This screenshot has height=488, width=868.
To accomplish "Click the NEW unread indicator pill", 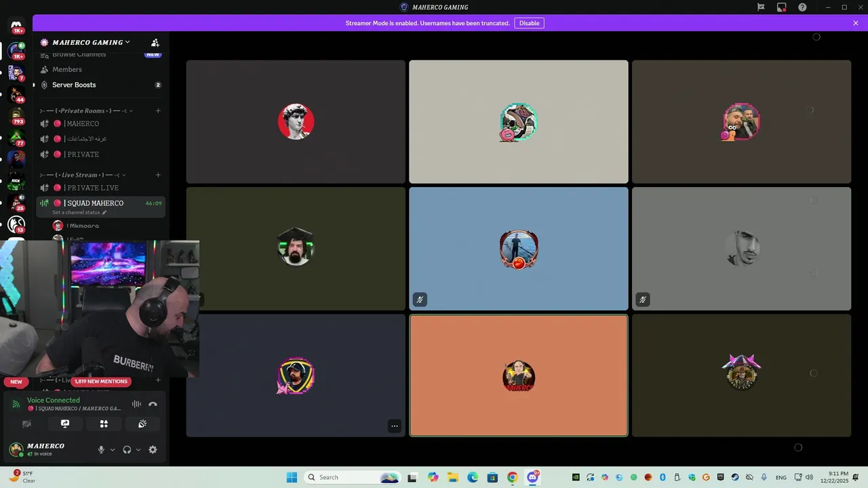I will (x=16, y=382).
